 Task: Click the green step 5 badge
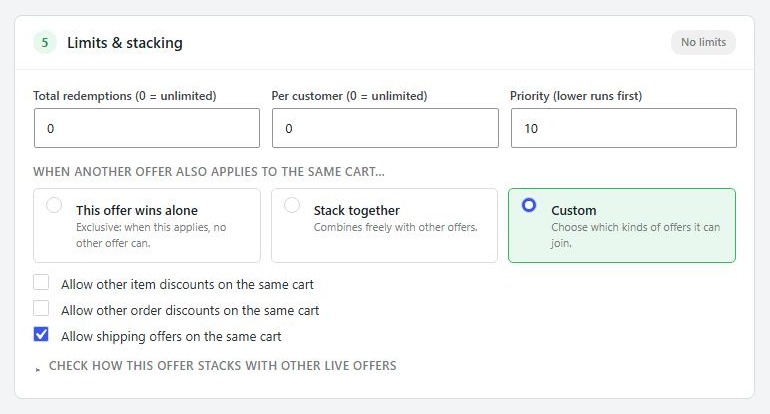[x=45, y=43]
